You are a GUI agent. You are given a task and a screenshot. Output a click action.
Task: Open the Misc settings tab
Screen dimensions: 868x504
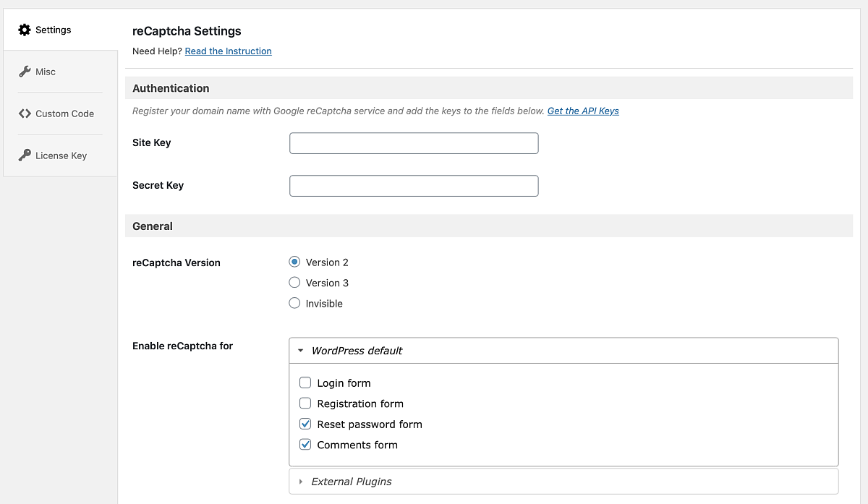(x=46, y=72)
